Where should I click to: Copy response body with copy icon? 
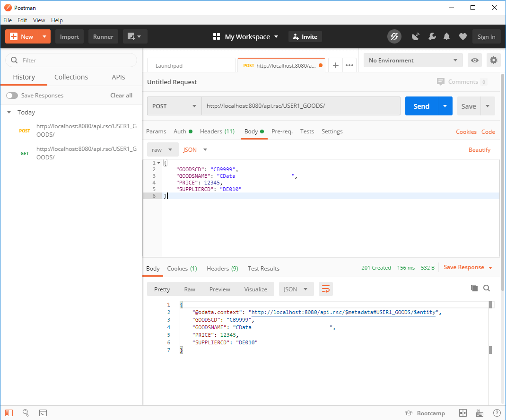(474, 288)
